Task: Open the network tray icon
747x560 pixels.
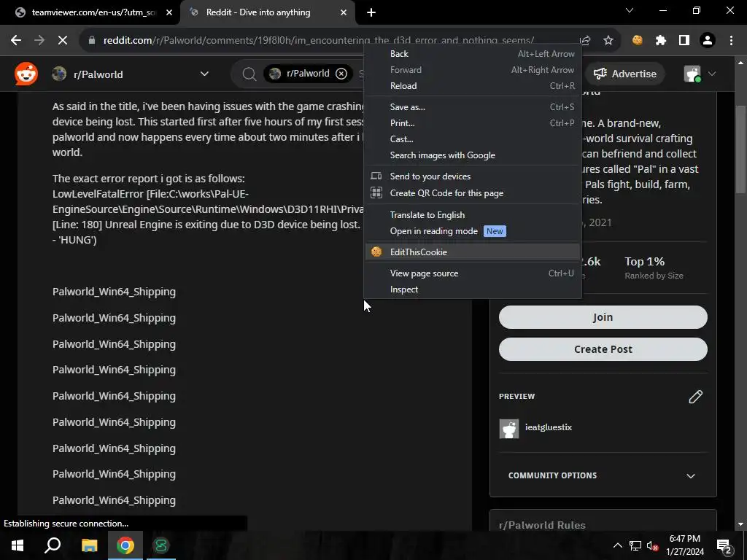Action: 635,545
